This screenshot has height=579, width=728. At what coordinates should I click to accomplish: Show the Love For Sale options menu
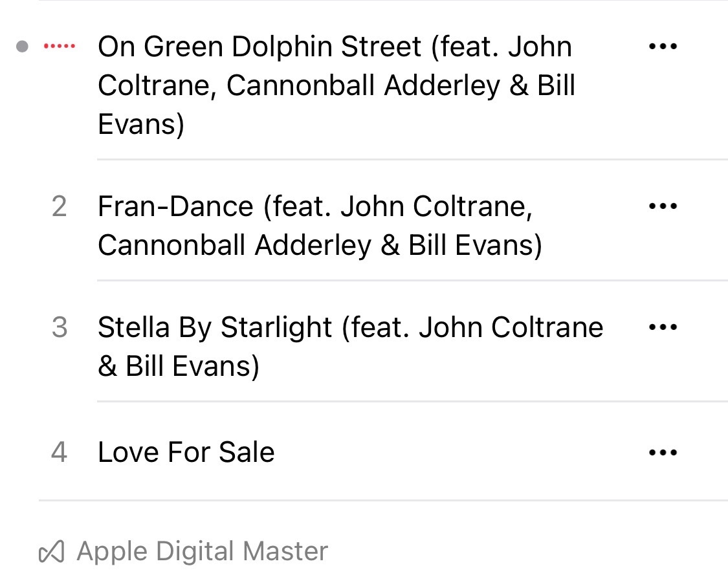(x=663, y=452)
